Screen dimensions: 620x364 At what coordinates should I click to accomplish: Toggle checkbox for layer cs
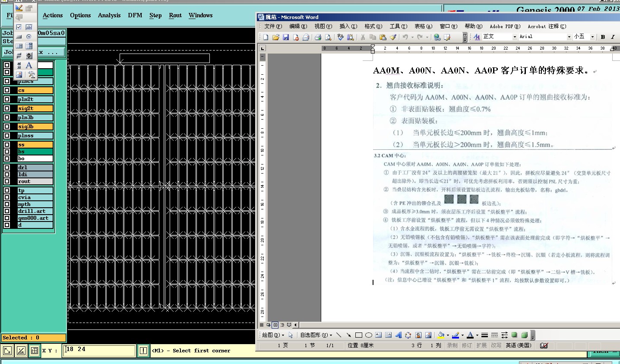[7, 90]
